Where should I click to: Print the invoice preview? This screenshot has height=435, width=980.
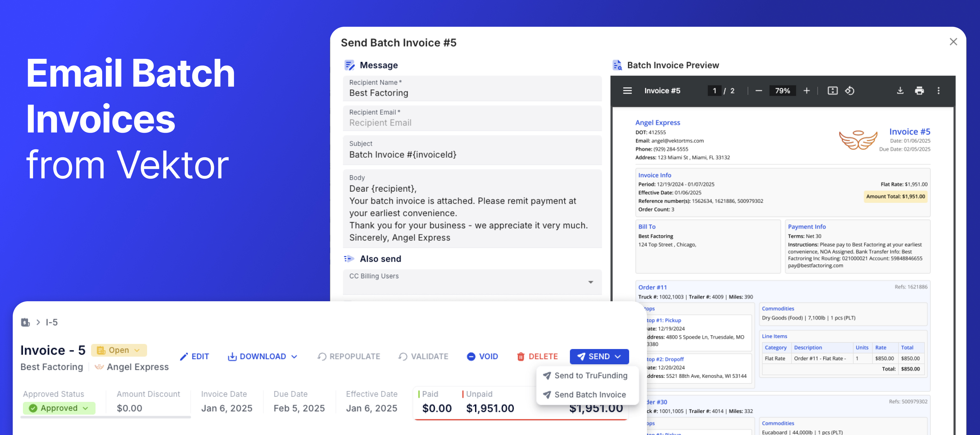coord(919,90)
